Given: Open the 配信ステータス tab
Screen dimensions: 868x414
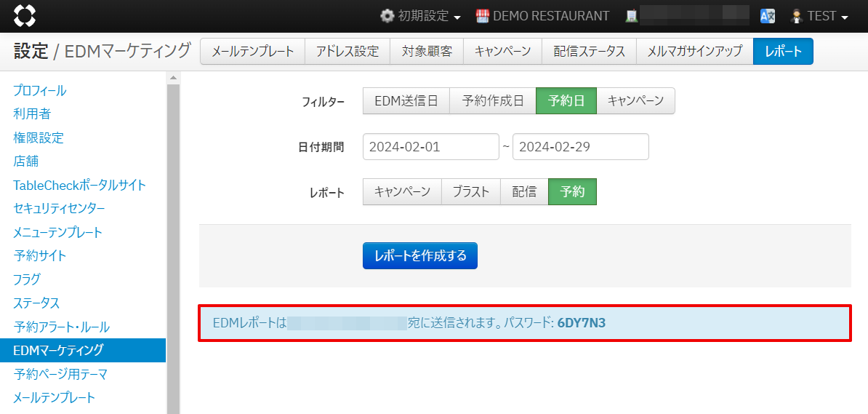Looking at the screenshot, I should click(x=589, y=52).
